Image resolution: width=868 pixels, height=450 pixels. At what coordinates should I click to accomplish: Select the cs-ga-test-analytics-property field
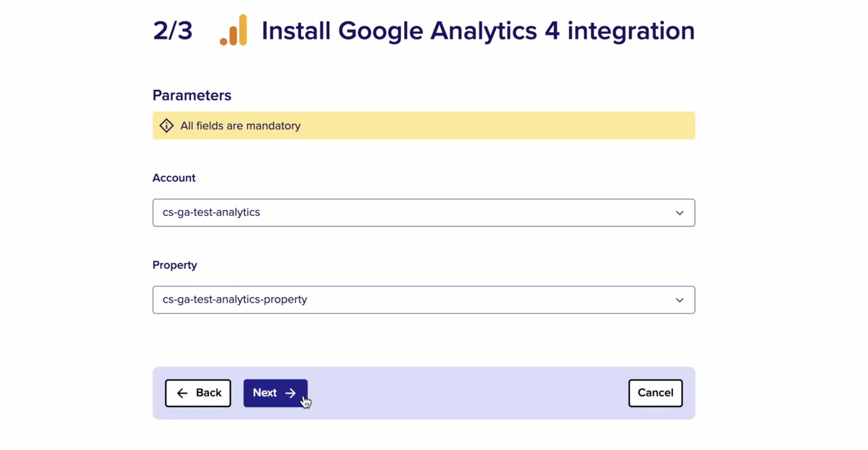click(x=424, y=300)
